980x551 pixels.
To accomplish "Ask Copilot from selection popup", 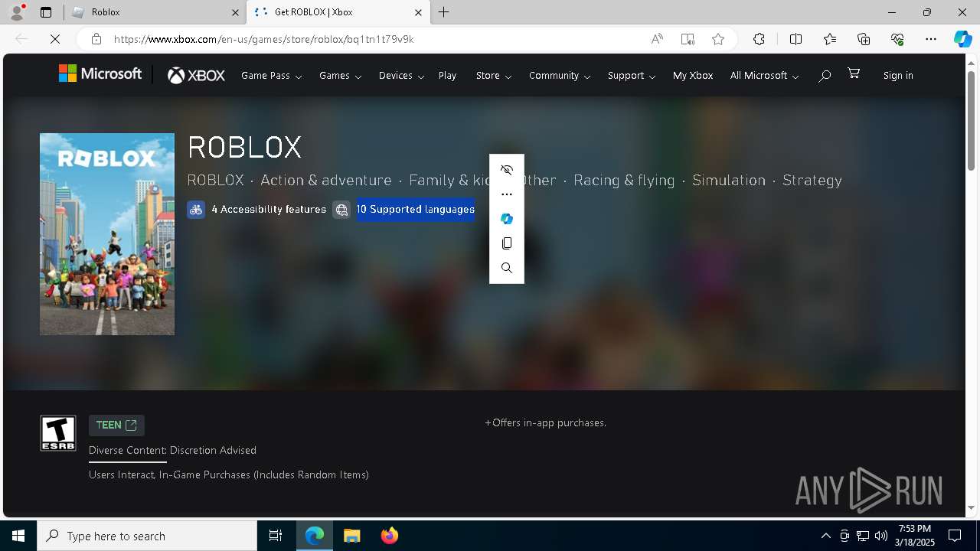I will pos(507,219).
